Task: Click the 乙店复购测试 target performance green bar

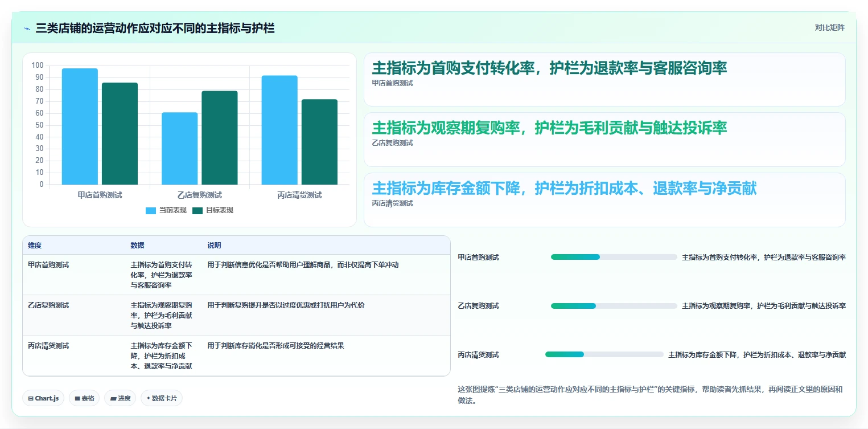Action: (x=220, y=138)
